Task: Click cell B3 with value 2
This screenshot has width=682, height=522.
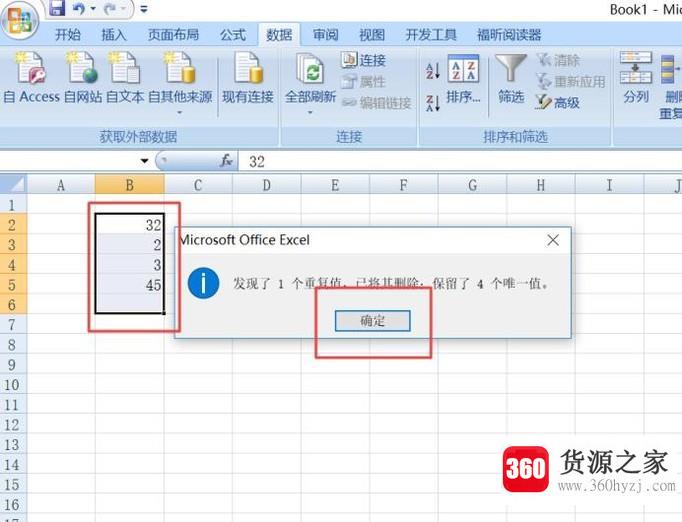Action: click(130, 244)
